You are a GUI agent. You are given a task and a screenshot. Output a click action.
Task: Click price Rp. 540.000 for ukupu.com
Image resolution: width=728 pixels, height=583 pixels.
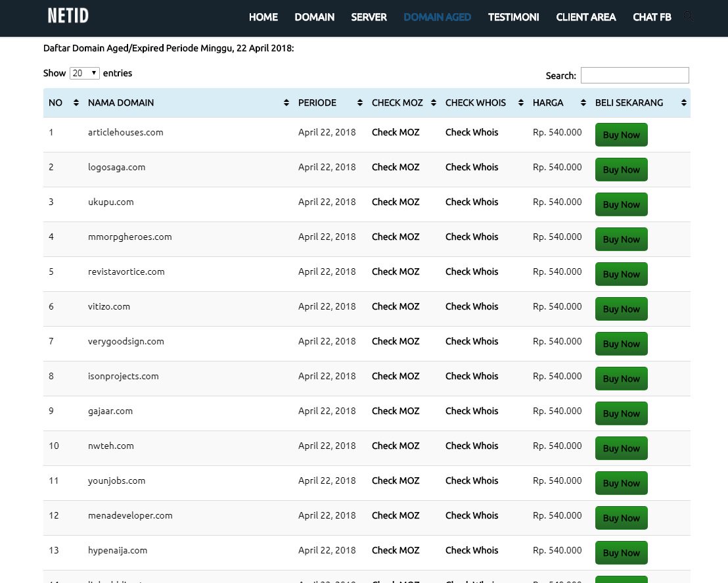point(557,202)
